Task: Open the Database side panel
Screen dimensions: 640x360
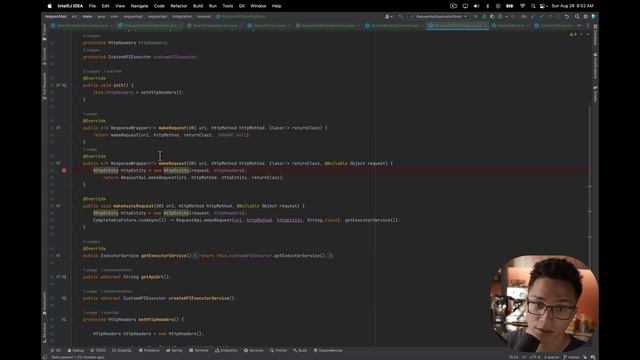Action: click(596, 35)
